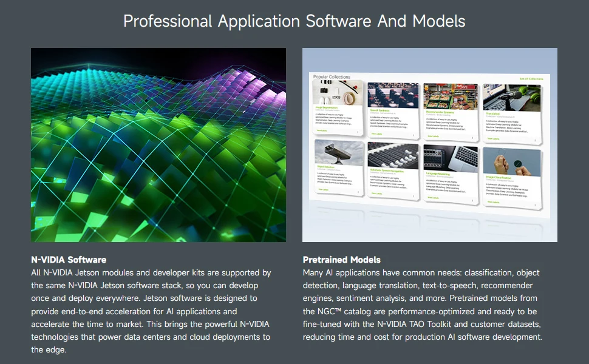This screenshot has height=364, width=589.
Task: Click the 'Professional Application Software And Models' heading
Action: (x=294, y=21)
